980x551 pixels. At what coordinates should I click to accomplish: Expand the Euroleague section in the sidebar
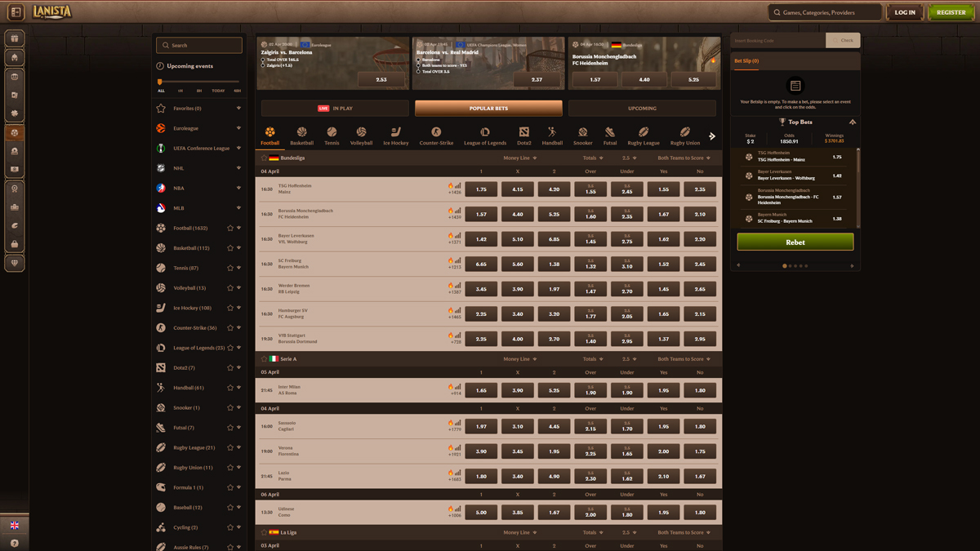click(238, 128)
